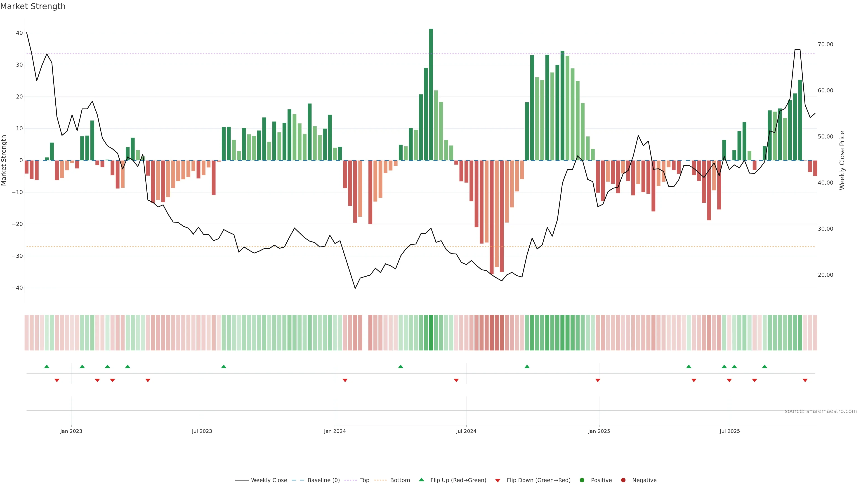868x488 pixels.
Task: Click the darkest green heatmap strip cell
Action: coord(431,332)
